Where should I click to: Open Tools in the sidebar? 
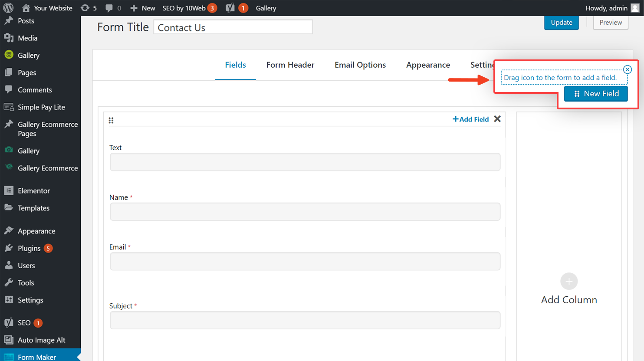(26, 283)
